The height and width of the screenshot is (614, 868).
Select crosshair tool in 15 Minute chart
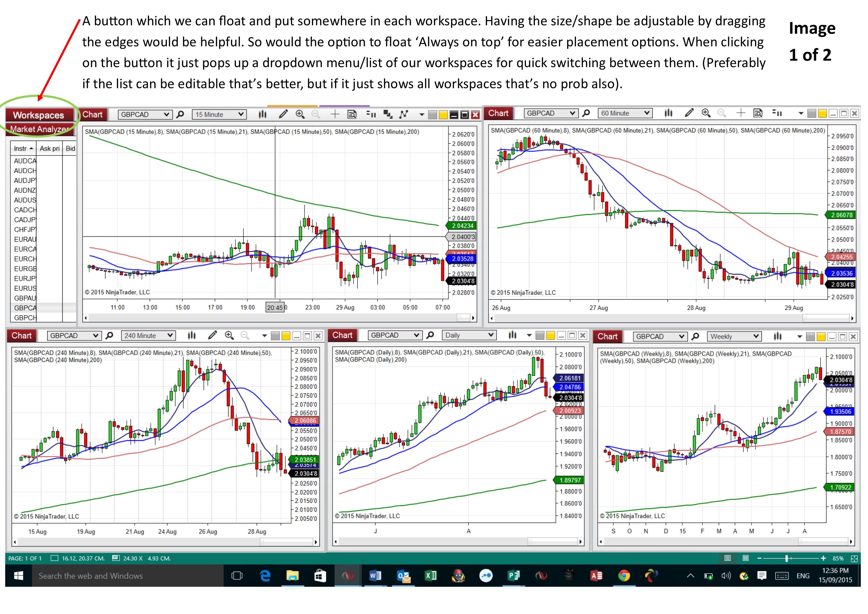pos(335,114)
